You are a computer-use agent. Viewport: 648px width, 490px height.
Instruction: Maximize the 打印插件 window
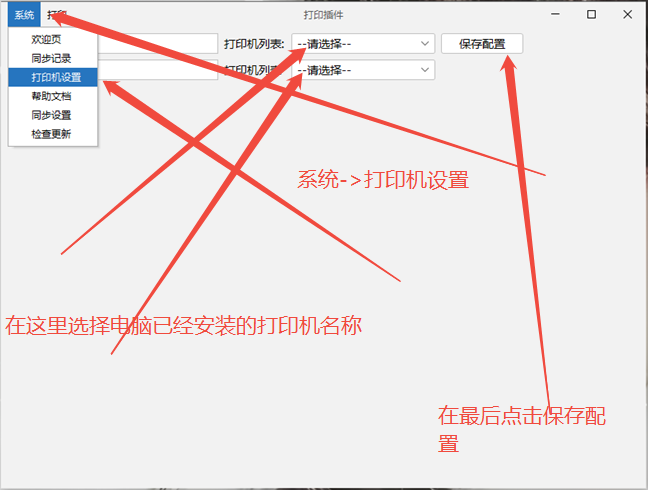coord(591,14)
